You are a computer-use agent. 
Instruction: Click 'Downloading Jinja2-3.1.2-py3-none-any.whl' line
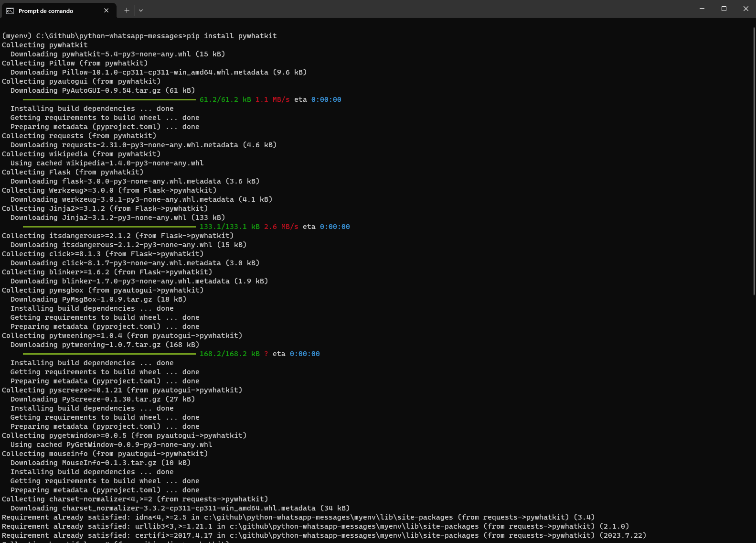point(117,217)
